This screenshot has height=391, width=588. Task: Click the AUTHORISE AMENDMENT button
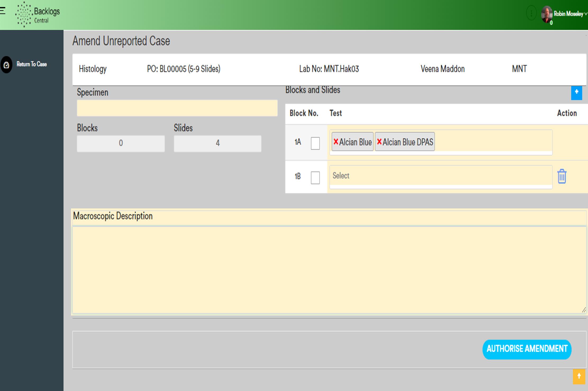click(527, 349)
